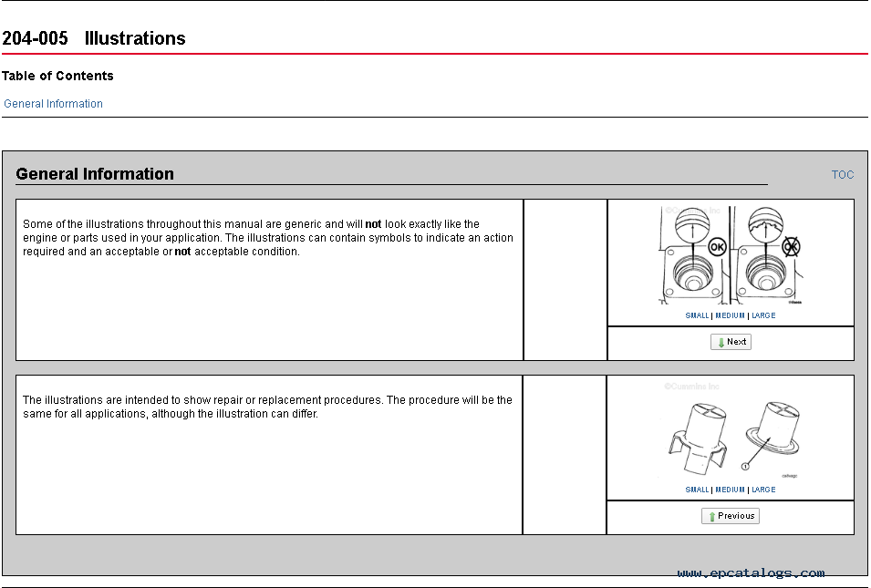The image size is (871, 588).
Task: Select LARGE size for the thermostat illustration
Action: tap(763, 490)
